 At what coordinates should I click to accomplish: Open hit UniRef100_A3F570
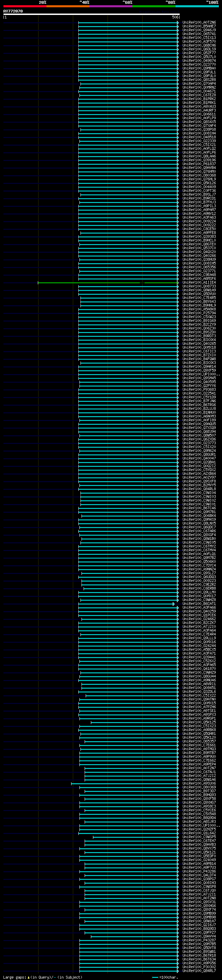click(x=199, y=41)
